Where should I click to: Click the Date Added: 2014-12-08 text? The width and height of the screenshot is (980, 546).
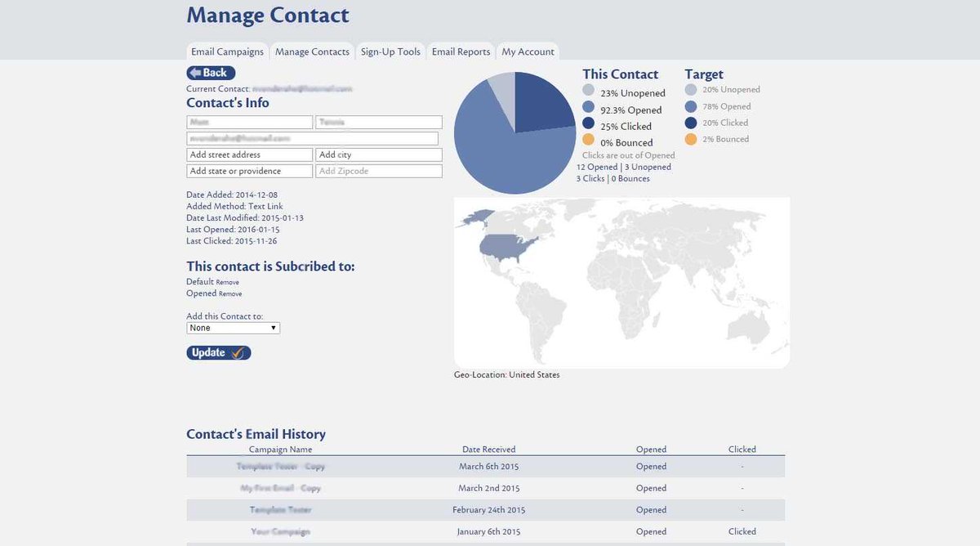pyautogui.click(x=232, y=195)
